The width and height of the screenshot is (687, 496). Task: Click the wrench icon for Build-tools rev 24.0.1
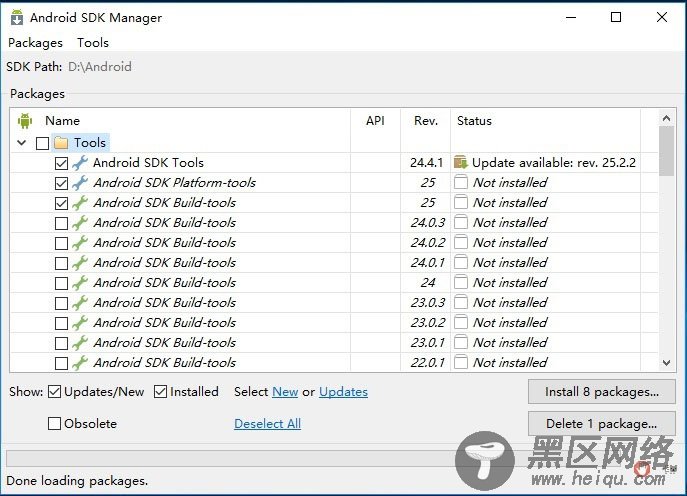pyautogui.click(x=80, y=263)
